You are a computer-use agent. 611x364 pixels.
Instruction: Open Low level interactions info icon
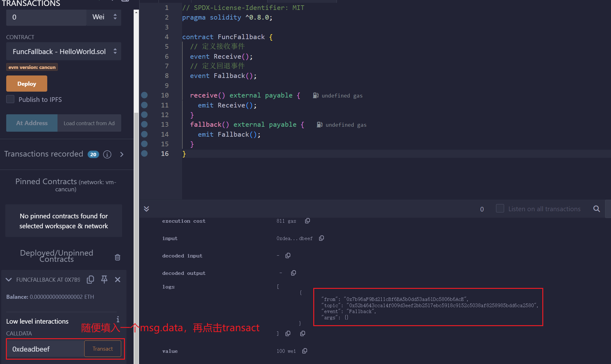tap(118, 319)
